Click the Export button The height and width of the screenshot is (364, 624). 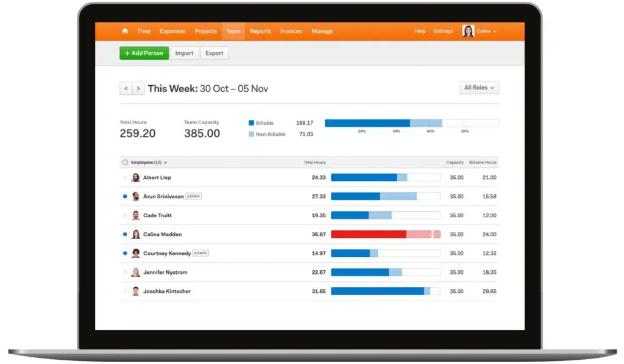pos(214,53)
